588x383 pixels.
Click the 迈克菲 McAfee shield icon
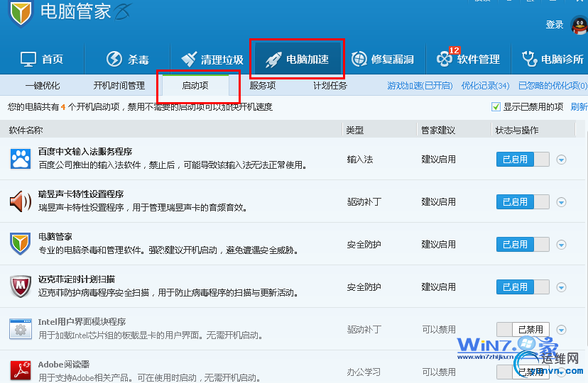pyautogui.click(x=21, y=287)
